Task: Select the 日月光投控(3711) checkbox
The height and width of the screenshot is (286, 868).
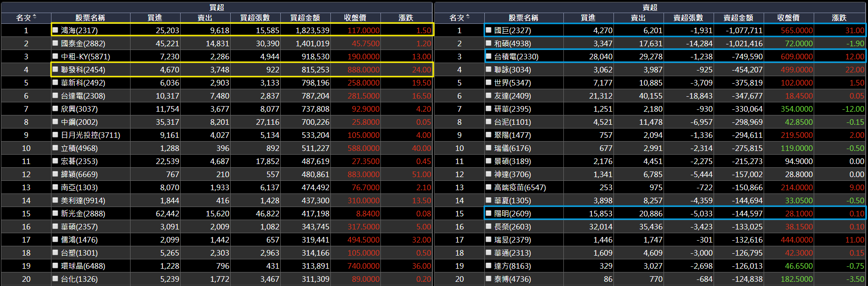Action: tap(55, 135)
